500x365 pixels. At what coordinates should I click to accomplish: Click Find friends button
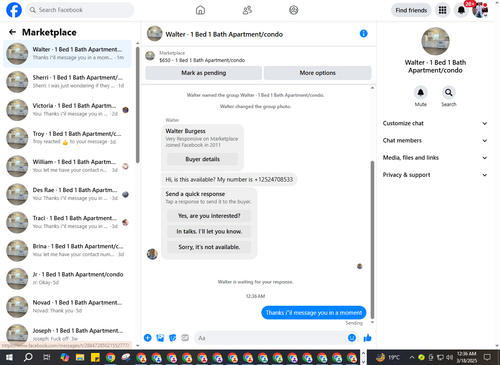[411, 10]
